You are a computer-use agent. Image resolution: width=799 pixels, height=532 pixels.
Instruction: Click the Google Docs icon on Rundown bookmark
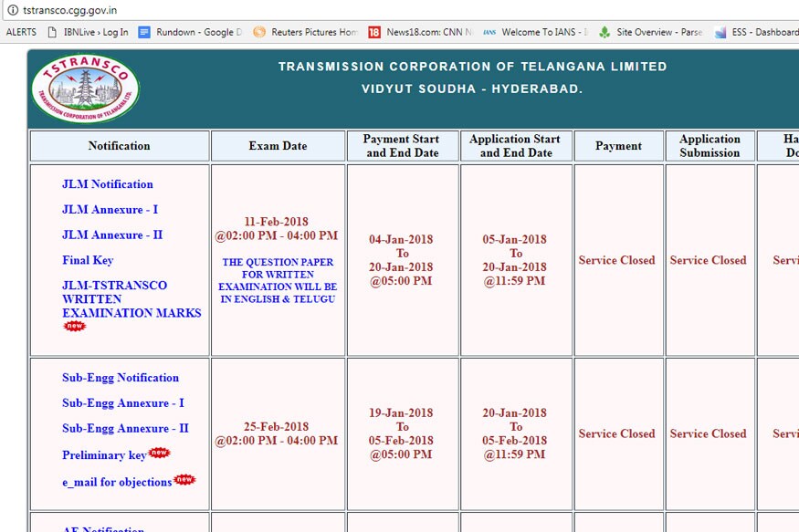click(143, 31)
